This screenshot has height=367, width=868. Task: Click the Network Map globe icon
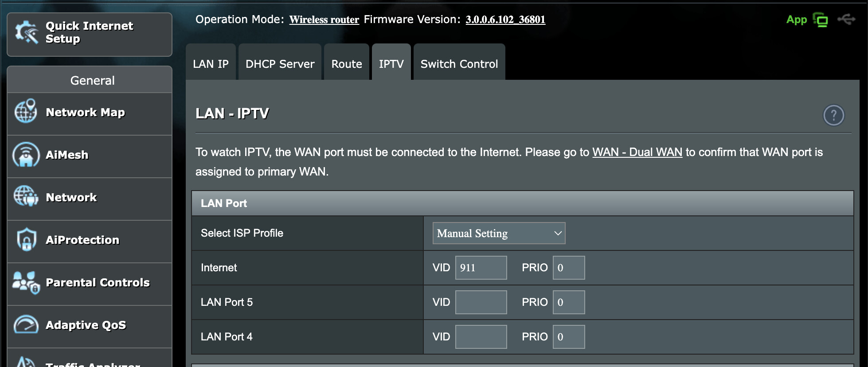[x=26, y=111]
